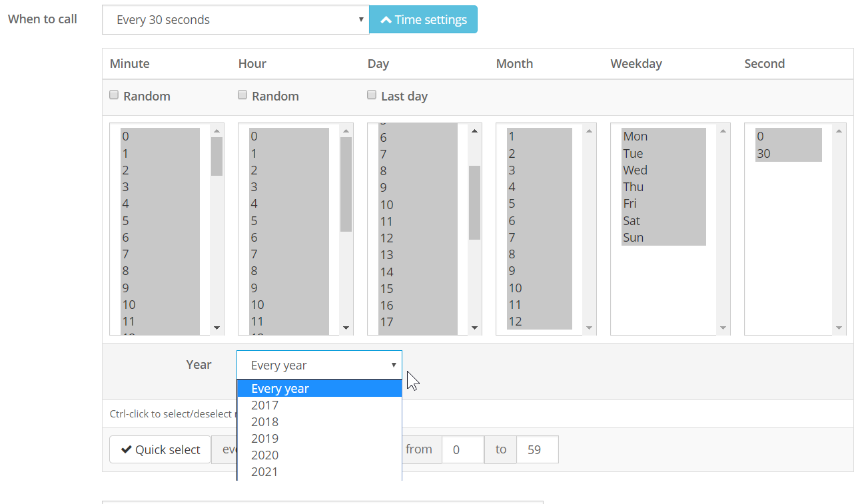The height and width of the screenshot is (504, 864).
Task: Choose Every year from the open dropdown
Action: 280,388
